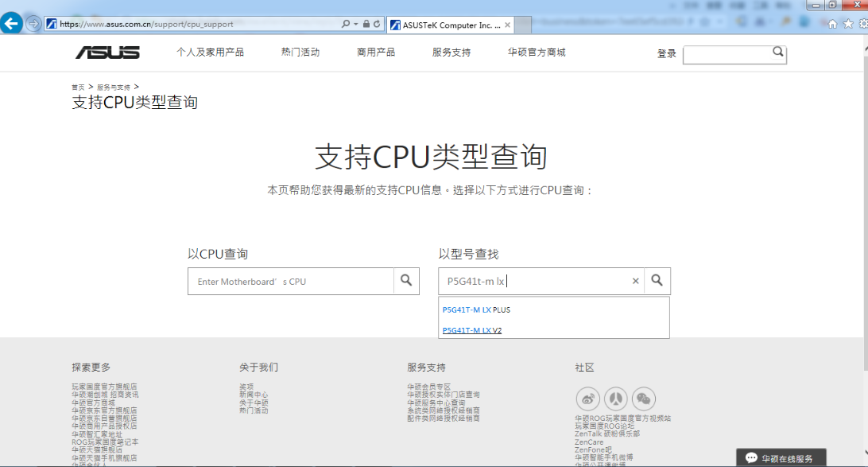Open 热门活动 menu
The width and height of the screenshot is (868, 467).
point(300,52)
